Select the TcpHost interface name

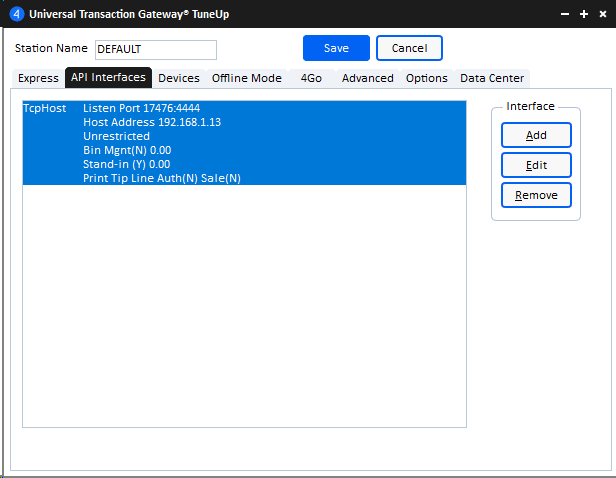44,108
